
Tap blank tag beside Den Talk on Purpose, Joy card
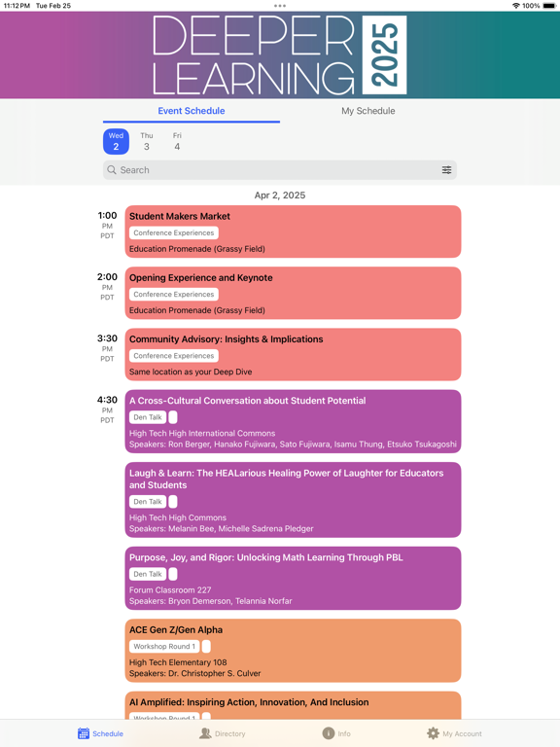173,574
